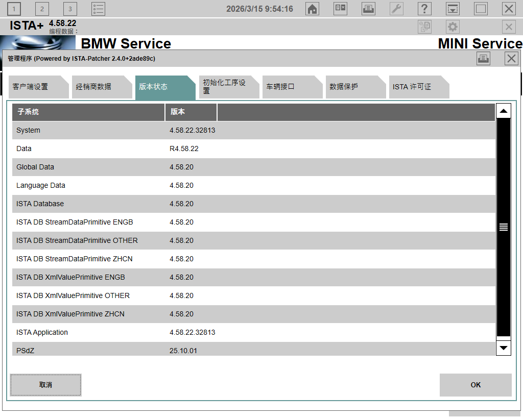Screen dimensions: 523x420
Task: Click the scrollbar down arrow
Action: coord(504,348)
